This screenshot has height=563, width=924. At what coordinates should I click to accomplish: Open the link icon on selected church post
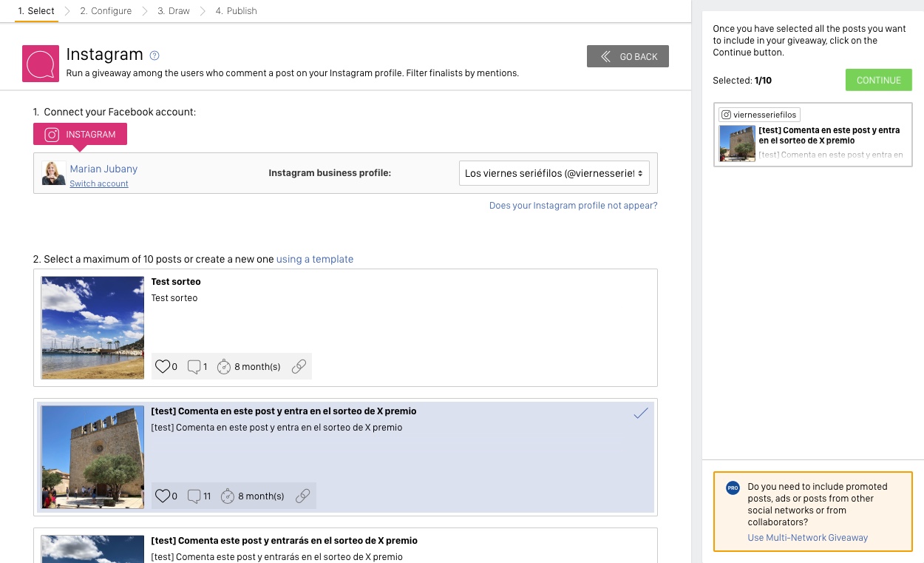(x=302, y=496)
